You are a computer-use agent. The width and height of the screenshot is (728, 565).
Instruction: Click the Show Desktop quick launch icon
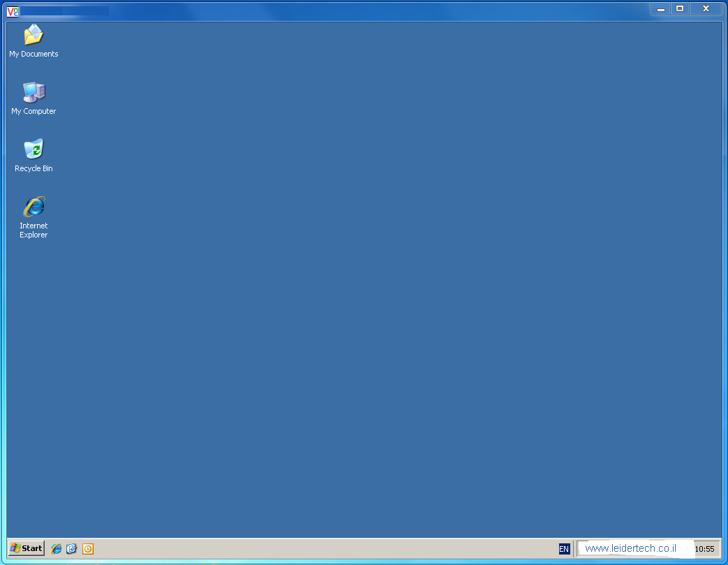(71, 549)
